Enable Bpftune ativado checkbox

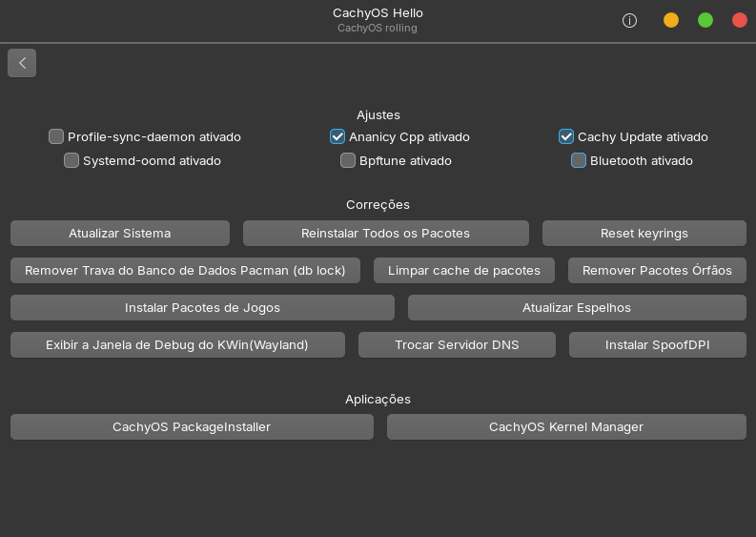(x=348, y=160)
